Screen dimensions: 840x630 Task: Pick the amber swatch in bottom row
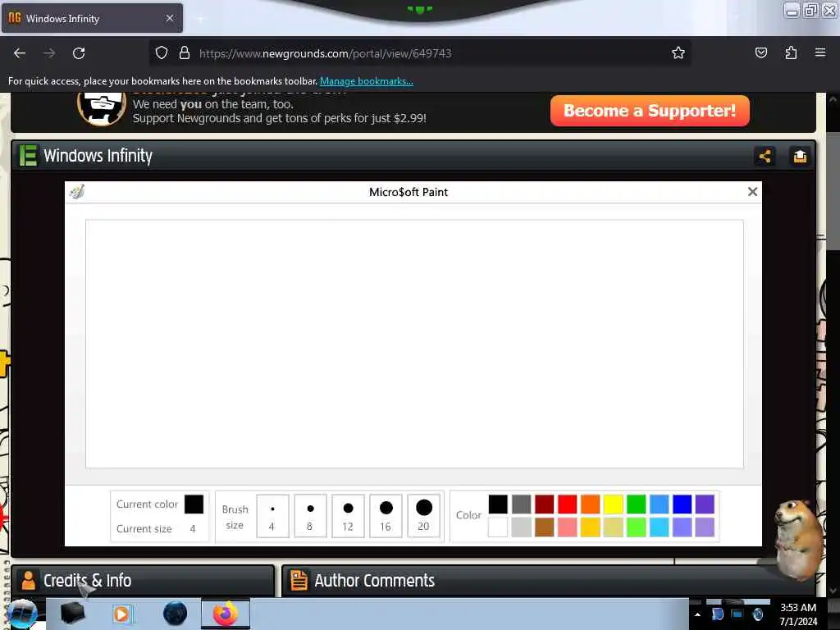[x=591, y=527]
